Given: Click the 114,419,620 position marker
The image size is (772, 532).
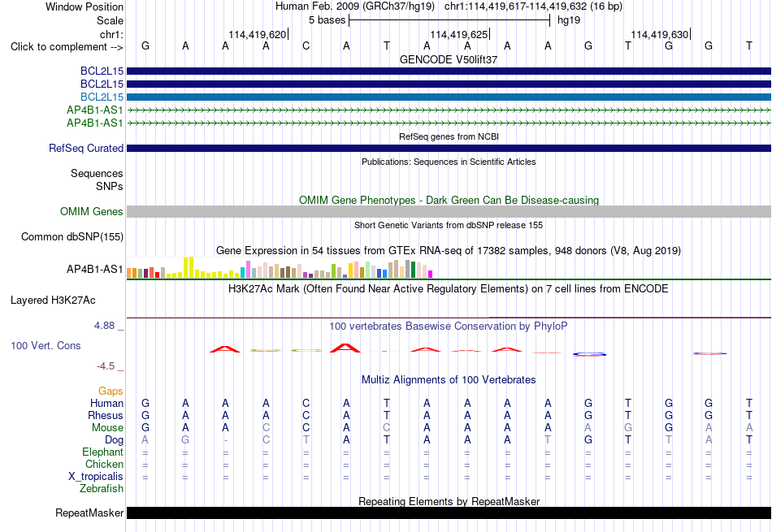Looking at the screenshot, I should click(x=258, y=34).
